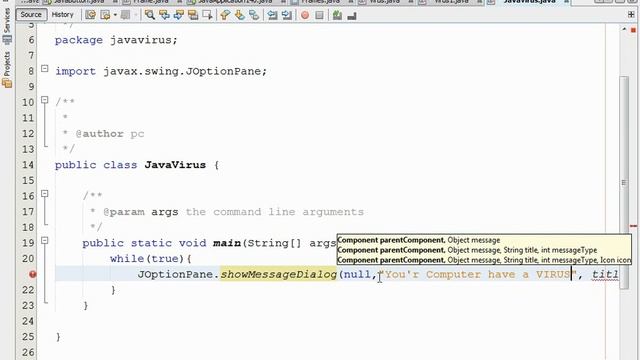The height and width of the screenshot is (360, 640).
Task: Comment out the selected code line
Action: tap(337, 16)
